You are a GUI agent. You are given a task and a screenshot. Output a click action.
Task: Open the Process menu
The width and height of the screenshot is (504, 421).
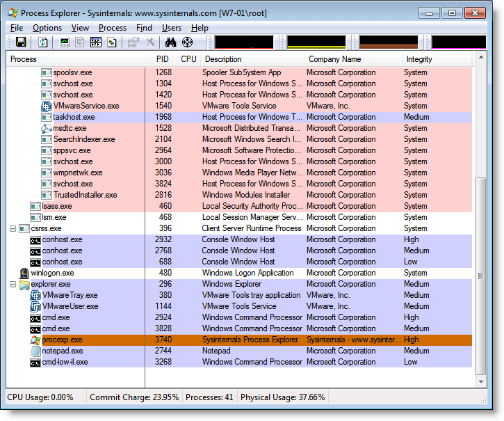tap(113, 28)
